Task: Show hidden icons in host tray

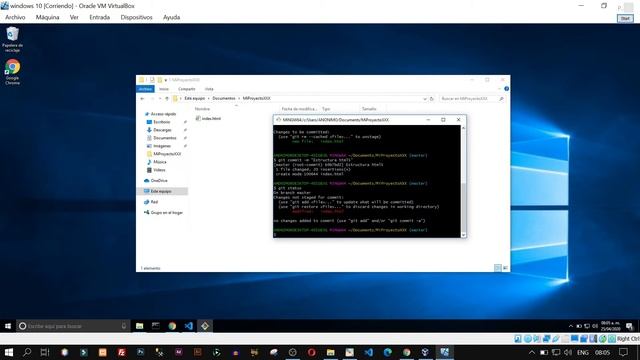Action: (532, 352)
